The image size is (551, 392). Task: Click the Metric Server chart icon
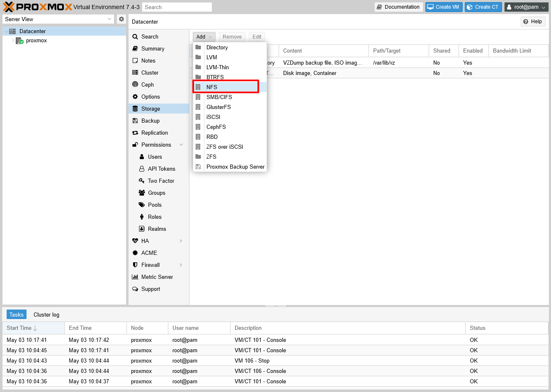click(135, 277)
